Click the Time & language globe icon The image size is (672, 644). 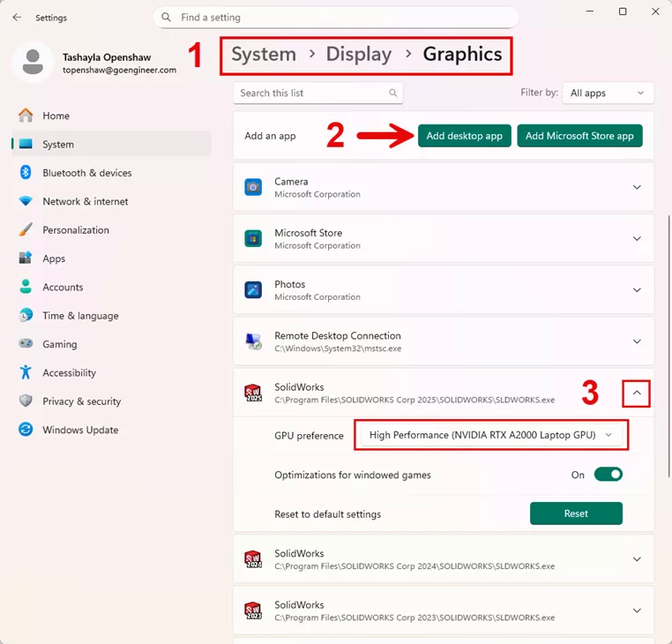coord(26,315)
